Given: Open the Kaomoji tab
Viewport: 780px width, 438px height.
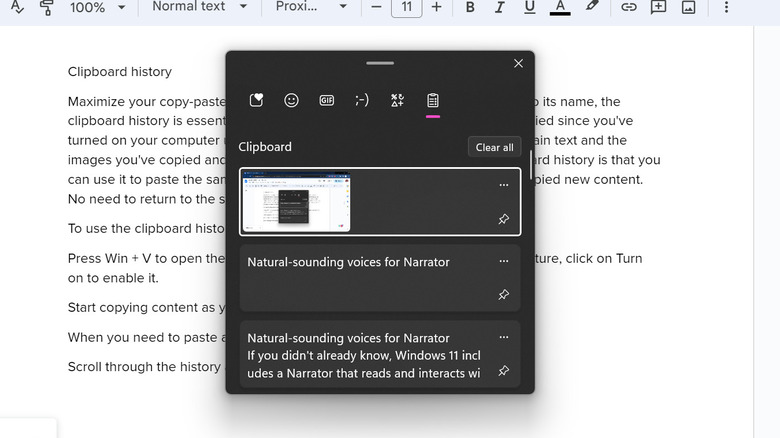Looking at the screenshot, I should click(x=362, y=100).
